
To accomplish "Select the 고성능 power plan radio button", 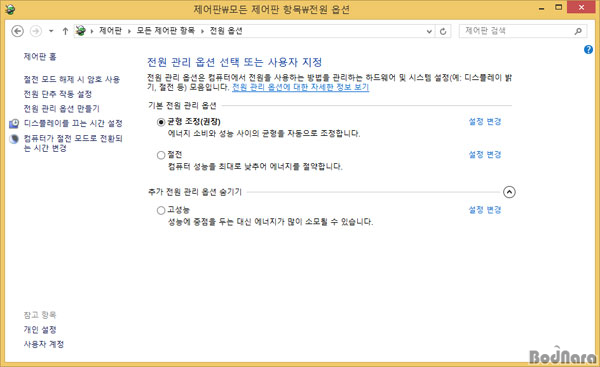I will coord(161,210).
